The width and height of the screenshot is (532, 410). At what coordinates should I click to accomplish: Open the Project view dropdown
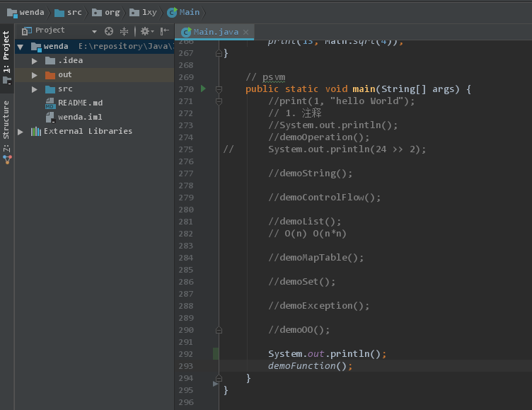click(94, 31)
